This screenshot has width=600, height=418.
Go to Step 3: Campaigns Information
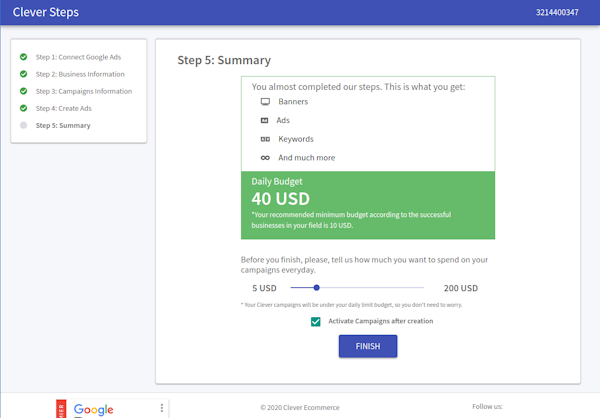click(84, 91)
